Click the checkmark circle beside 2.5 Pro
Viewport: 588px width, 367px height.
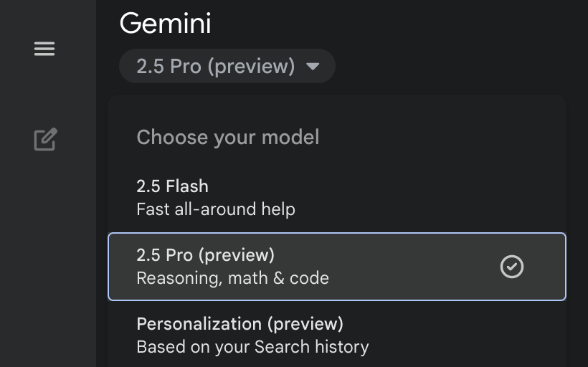(x=511, y=267)
